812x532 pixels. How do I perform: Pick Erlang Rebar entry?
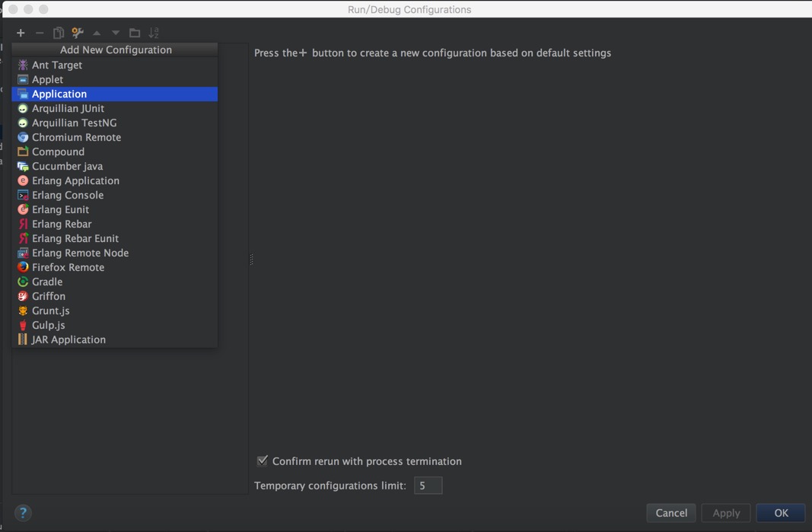[x=114, y=224]
